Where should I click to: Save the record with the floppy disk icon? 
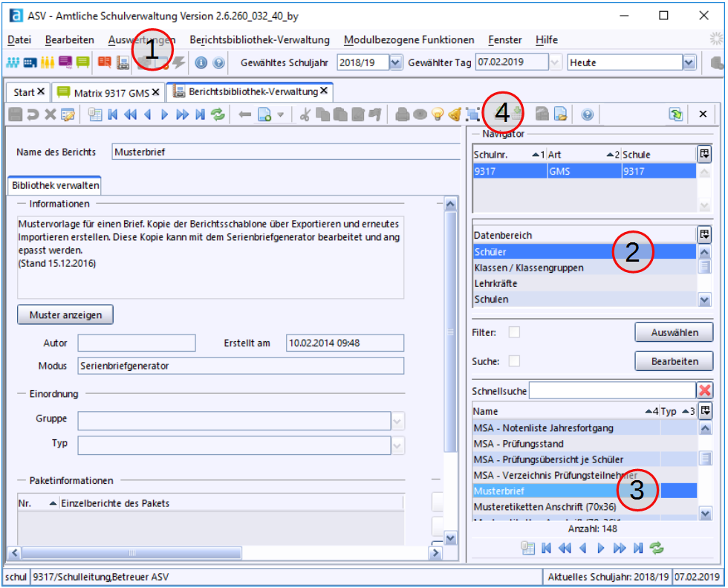pyautogui.click(x=16, y=114)
